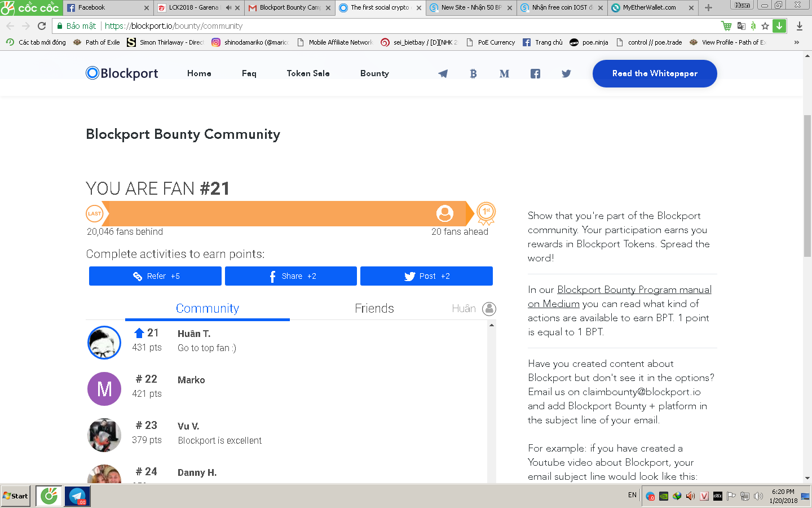
Task: Open Blockport Twitter icon in header
Action: [566, 74]
